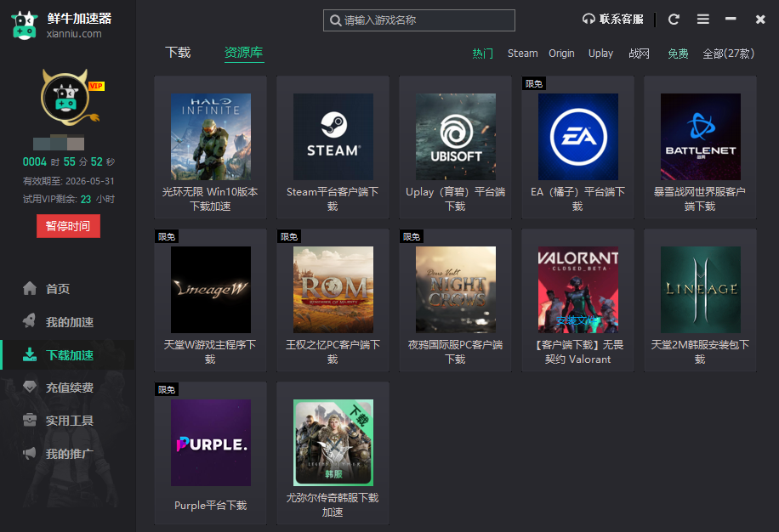
Task: Click the rocket icon for 我的加速
Action: pos(30,321)
